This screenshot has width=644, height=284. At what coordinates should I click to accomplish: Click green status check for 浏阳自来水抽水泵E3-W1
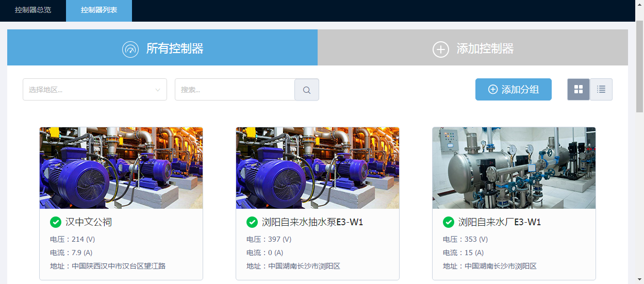pos(252,222)
